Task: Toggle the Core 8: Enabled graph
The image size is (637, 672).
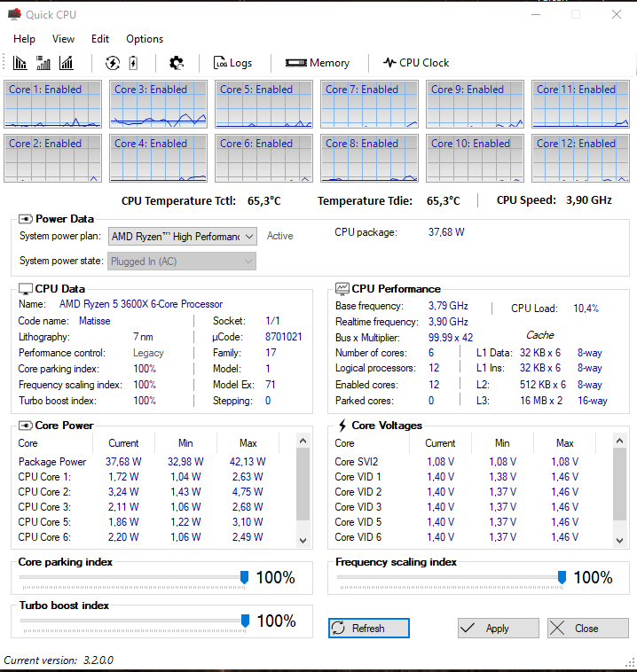Action: point(369,158)
